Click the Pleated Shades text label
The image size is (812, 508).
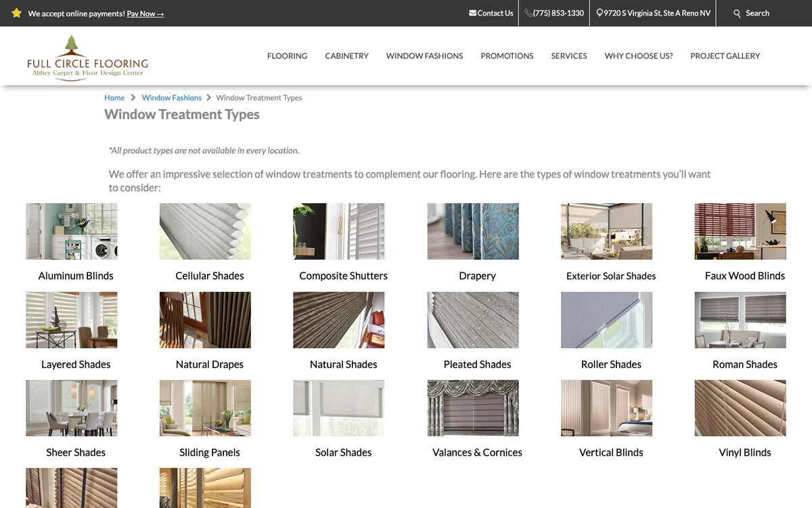pos(477,364)
